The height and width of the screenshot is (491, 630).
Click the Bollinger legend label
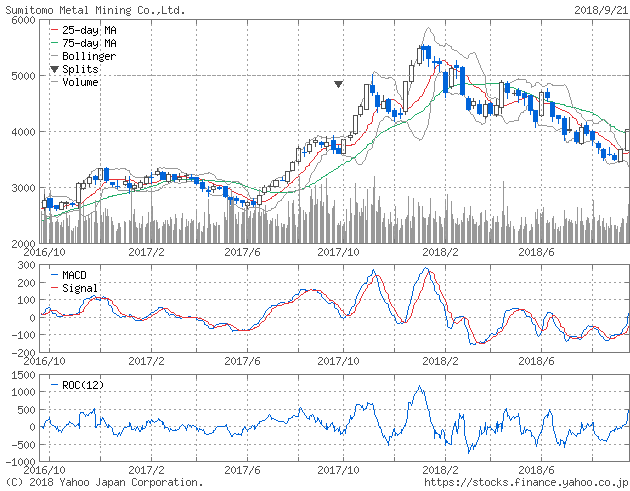[x=88, y=57]
